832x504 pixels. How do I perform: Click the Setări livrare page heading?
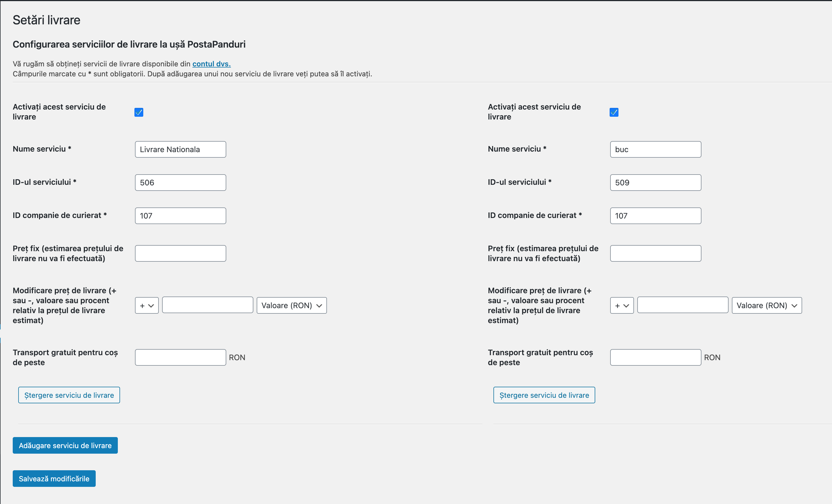(46, 20)
